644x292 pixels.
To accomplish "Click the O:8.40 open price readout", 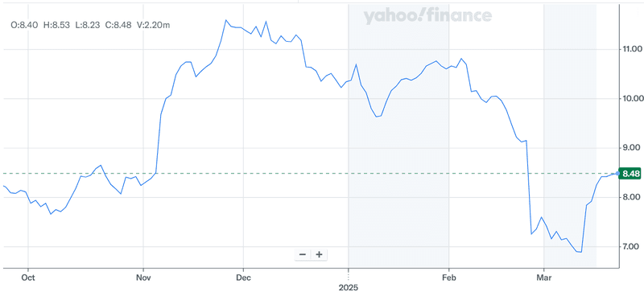I will tap(24, 25).
